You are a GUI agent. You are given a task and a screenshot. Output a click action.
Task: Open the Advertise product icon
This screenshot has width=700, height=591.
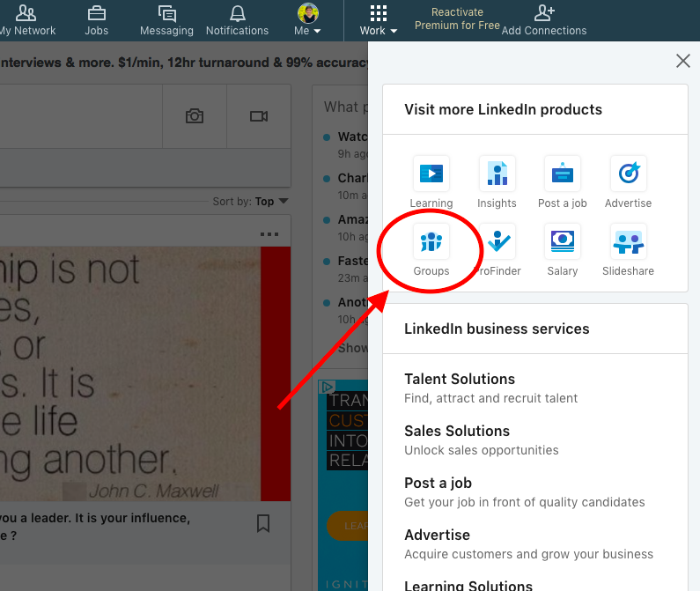[x=628, y=174]
